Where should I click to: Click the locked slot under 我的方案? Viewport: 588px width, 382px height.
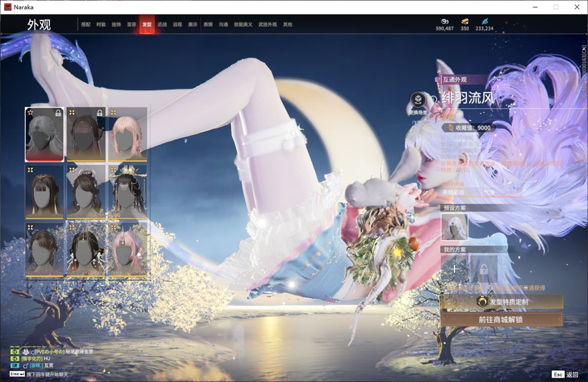[x=483, y=269]
